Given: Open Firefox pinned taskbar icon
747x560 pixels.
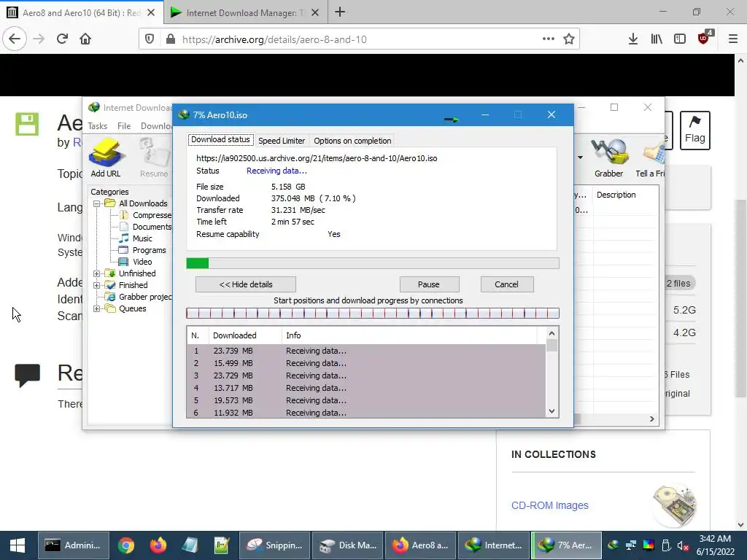Looking at the screenshot, I should (x=158, y=545).
